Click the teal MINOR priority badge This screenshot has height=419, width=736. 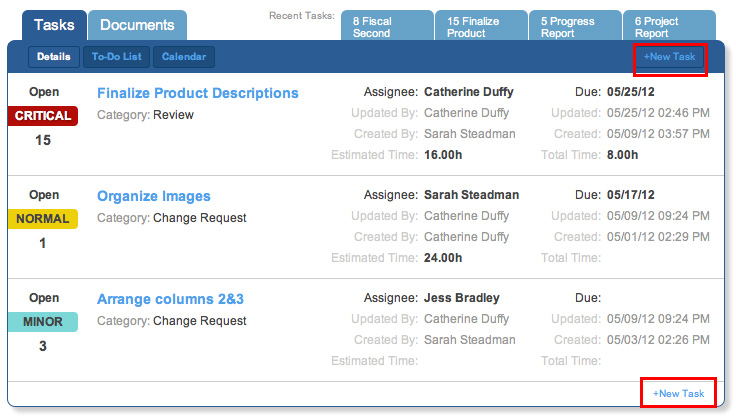tap(43, 322)
